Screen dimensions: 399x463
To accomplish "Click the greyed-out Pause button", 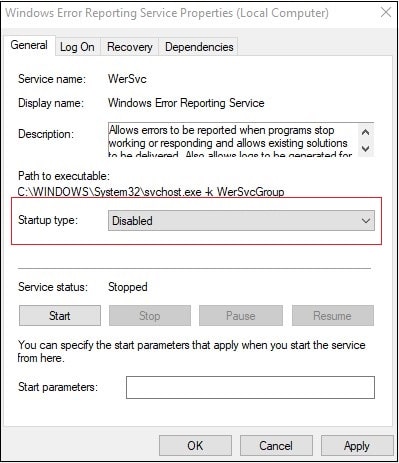I will pos(241,316).
